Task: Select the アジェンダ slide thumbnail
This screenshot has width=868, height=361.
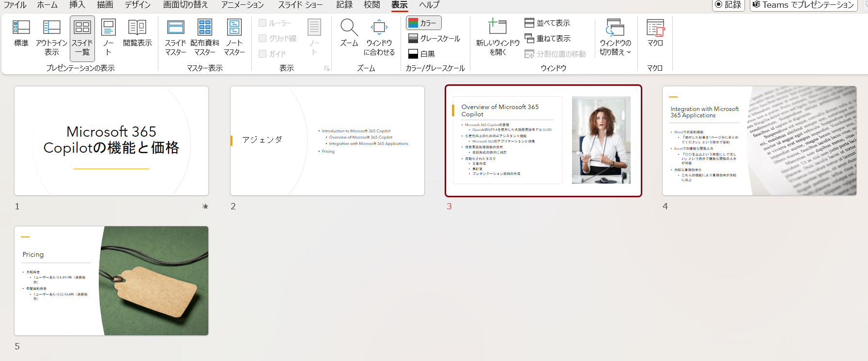Action: [x=327, y=141]
